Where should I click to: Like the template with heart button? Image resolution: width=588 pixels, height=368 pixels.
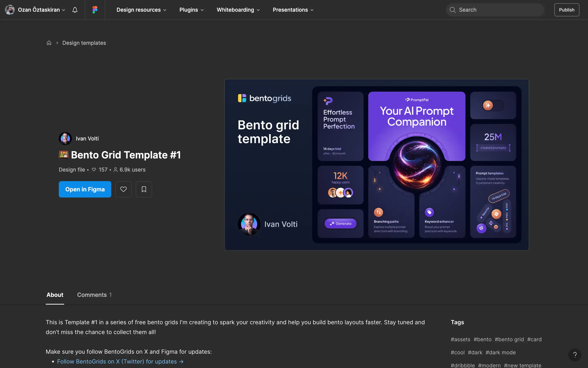click(x=124, y=189)
